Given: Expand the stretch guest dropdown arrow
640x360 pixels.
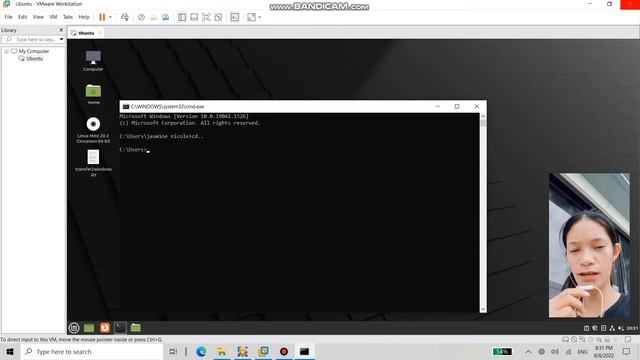Looking at the screenshot, I should (260, 17).
